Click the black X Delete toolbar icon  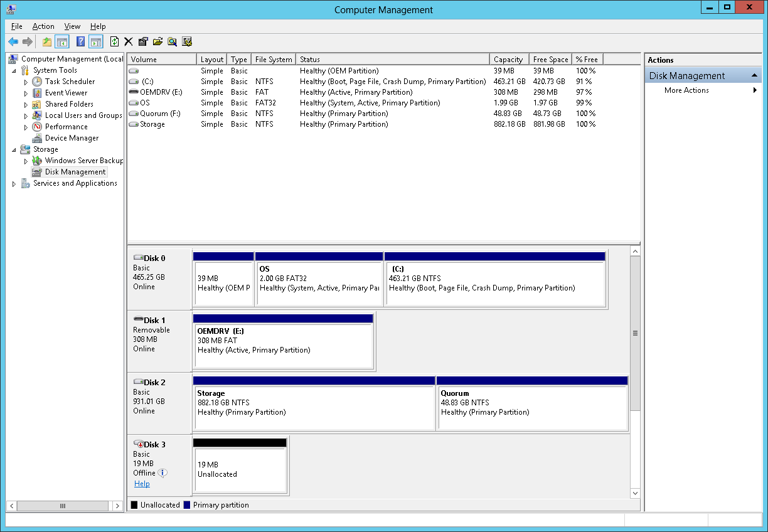point(129,41)
